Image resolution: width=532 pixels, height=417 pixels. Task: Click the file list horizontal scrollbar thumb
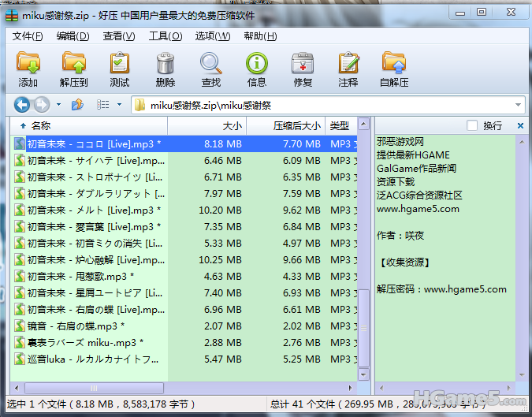pyautogui.click(x=94, y=388)
